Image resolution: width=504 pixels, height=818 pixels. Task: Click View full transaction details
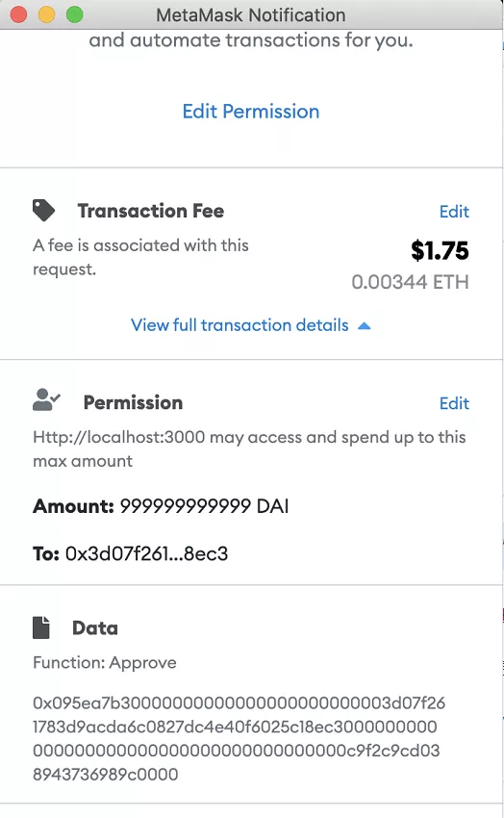click(239, 325)
